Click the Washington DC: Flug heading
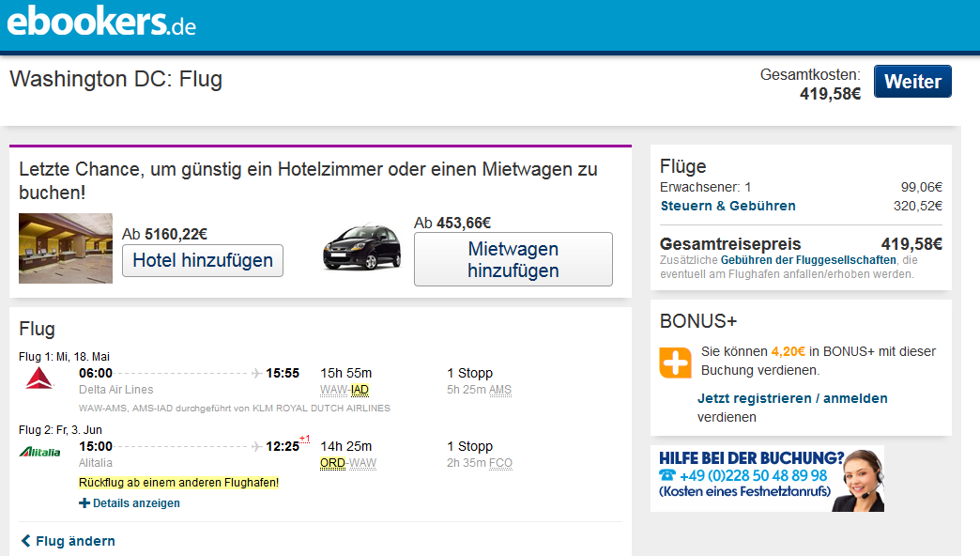980x556 pixels. click(116, 80)
